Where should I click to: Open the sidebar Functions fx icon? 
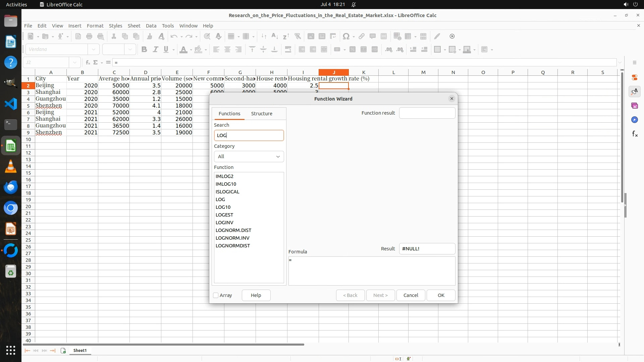pyautogui.click(x=634, y=134)
